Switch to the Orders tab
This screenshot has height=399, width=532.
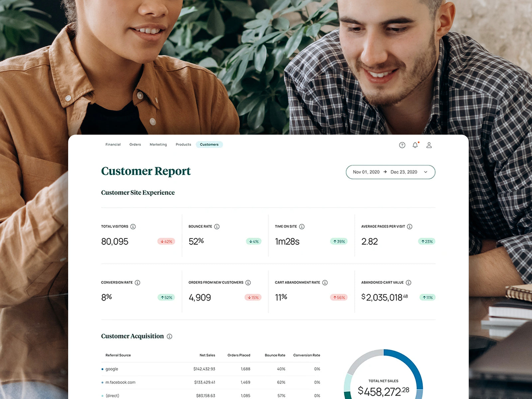pos(135,145)
